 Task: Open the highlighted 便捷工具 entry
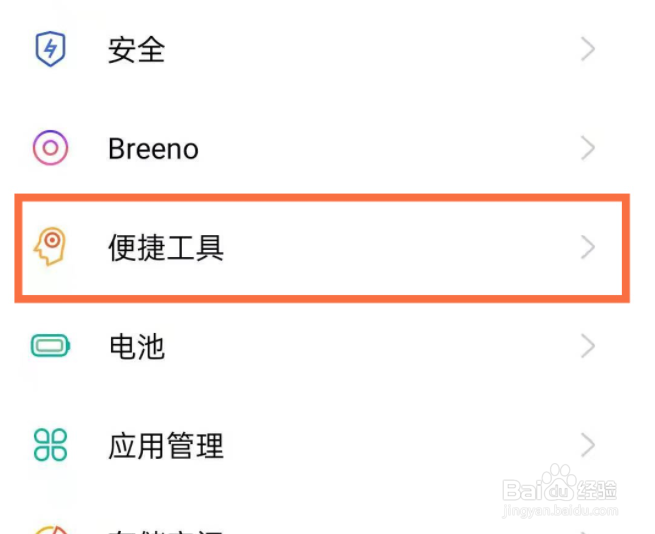(x=166, y=247)
